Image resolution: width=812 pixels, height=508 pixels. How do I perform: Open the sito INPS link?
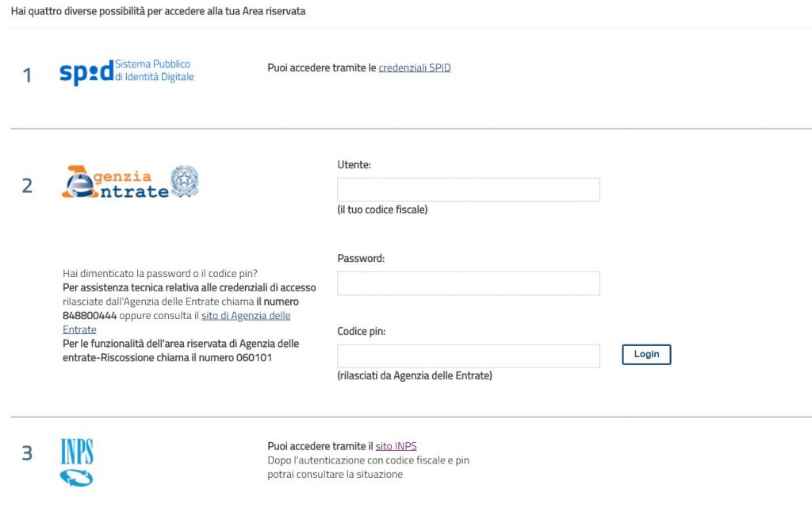click(396, 446)
